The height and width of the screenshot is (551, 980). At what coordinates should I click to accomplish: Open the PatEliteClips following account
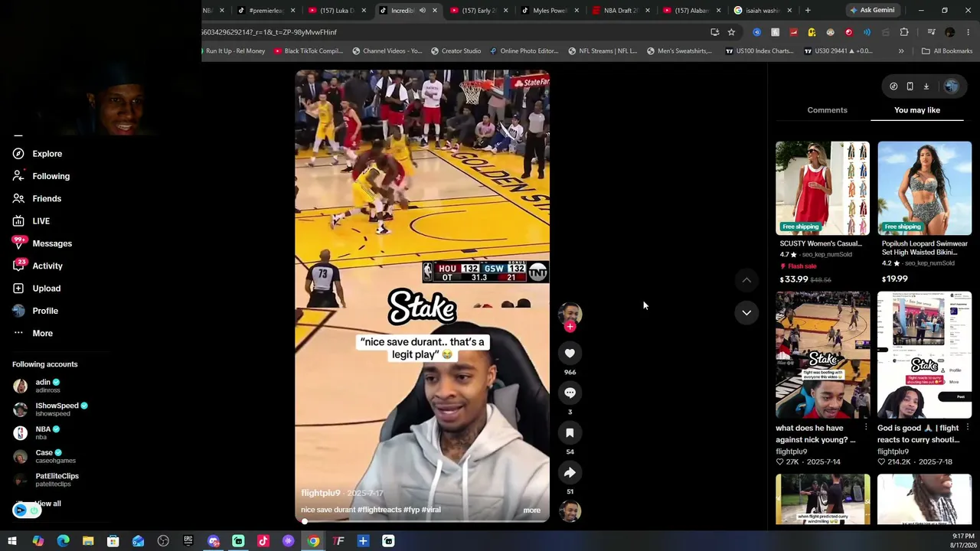point(46,480)
